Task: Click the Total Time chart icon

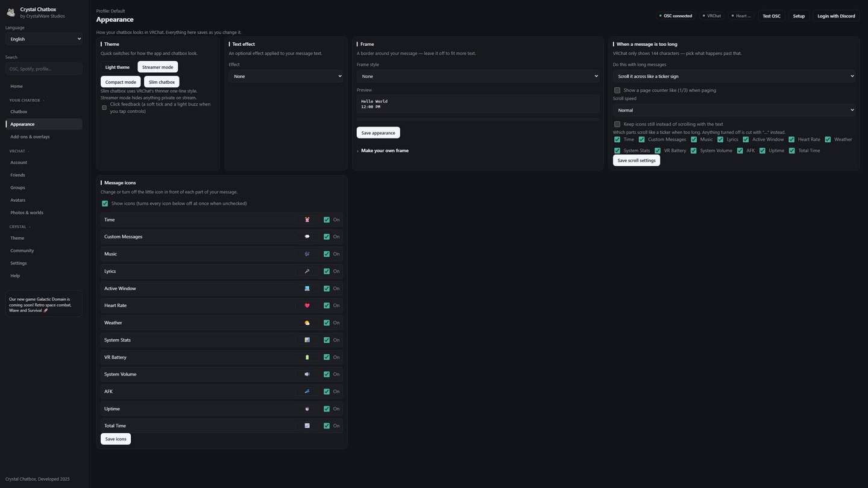Action: (x=307, y=426)
